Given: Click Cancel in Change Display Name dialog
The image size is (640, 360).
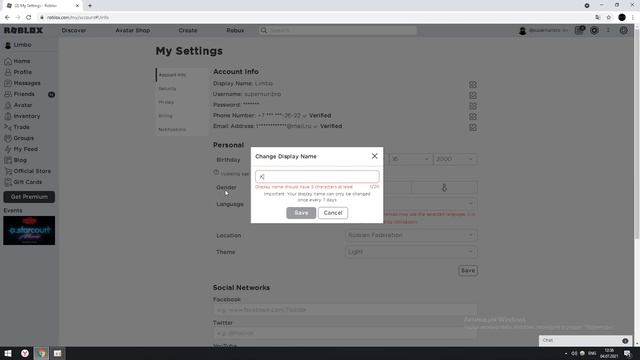Looking at the screenshot, I should click(x=333, y=213).
